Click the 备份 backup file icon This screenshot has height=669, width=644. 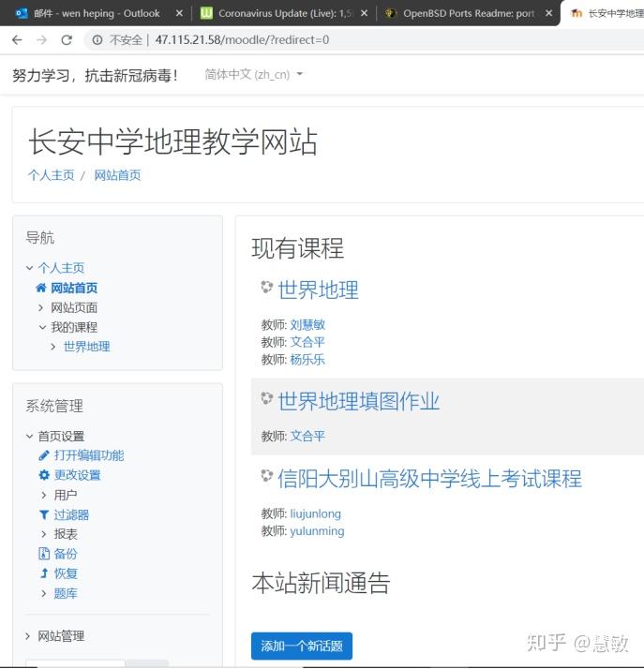[x=44, y=554]
